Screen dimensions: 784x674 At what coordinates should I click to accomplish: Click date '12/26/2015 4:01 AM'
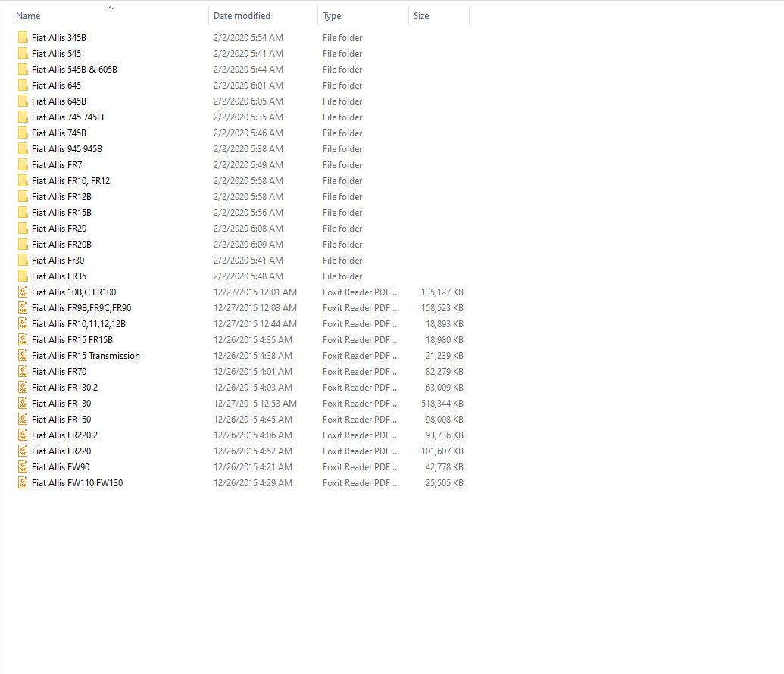pyautogui.click(x=253, y=372)
